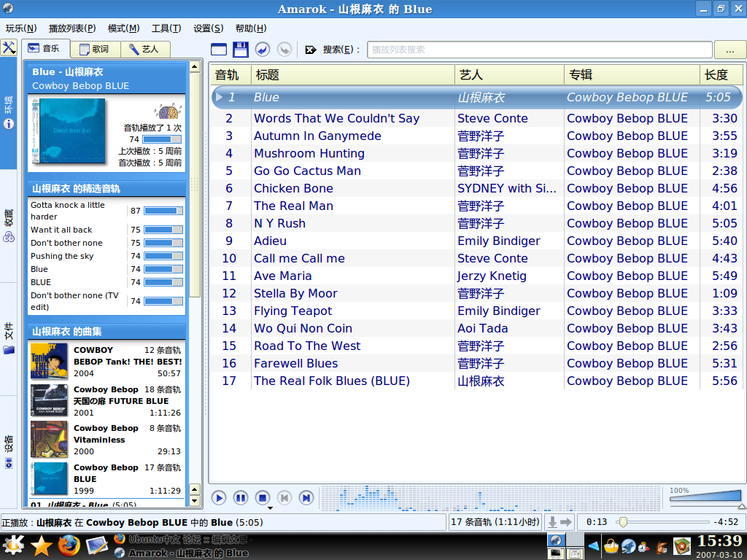
Task: Expand the Cowboy Bebop 天国の扉 FUTURE BLUE album
Action: pos(106,401)
